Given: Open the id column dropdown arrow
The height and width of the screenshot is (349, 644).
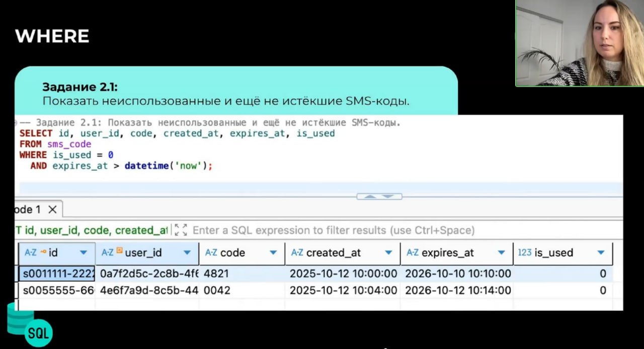Looking at the screenshot, I should 84,252.
